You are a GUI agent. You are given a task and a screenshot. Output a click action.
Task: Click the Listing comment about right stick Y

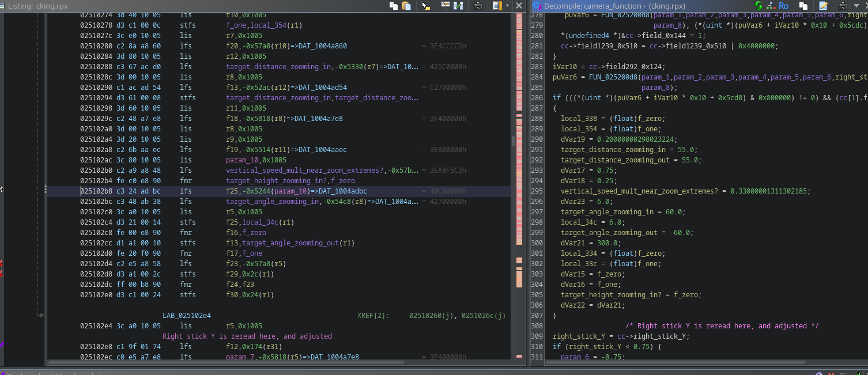point(247,336)
